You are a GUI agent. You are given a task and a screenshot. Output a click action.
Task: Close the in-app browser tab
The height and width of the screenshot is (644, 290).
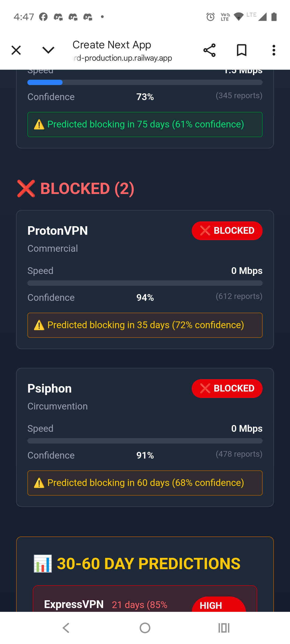pos(16,50)
